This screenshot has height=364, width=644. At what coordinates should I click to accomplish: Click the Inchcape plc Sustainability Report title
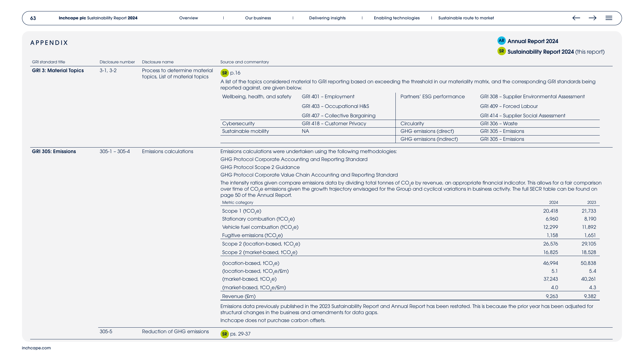(x=98, y=18)
